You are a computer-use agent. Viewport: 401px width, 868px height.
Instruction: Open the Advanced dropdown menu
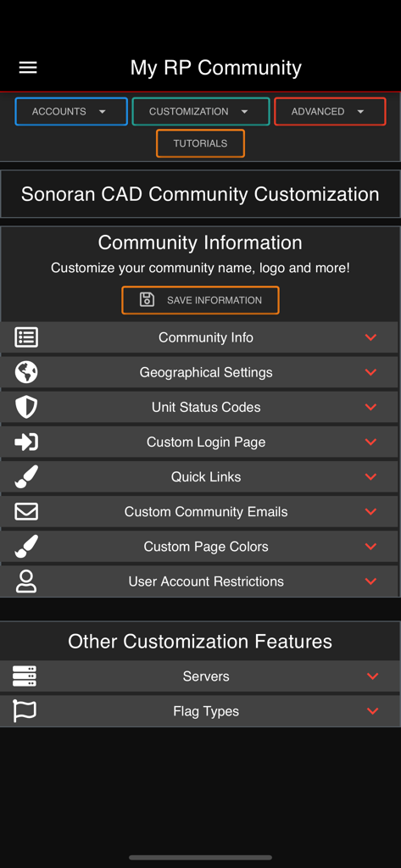[x=330, y=111]
